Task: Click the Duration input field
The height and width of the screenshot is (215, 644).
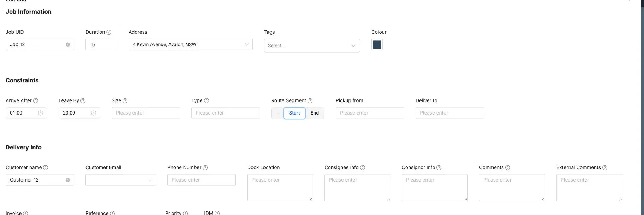Action: point(101,44)
